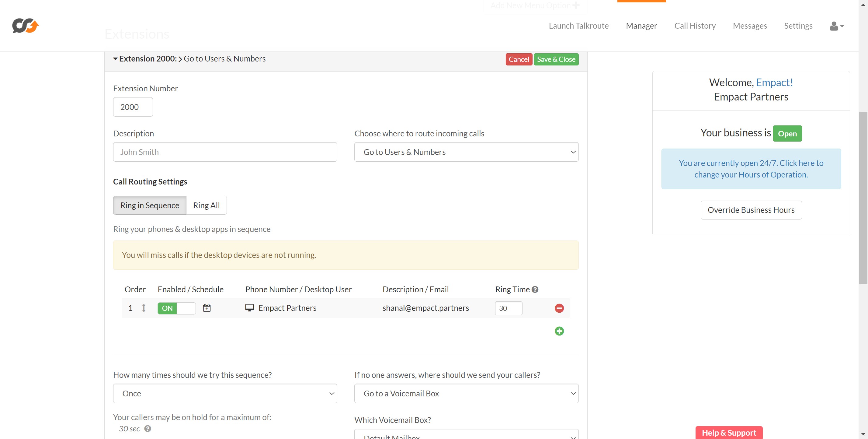This screenshot has height=439, width=868.
Task: Open the Go to a Voicemail Box dropdown
Action: coord(466,393)
